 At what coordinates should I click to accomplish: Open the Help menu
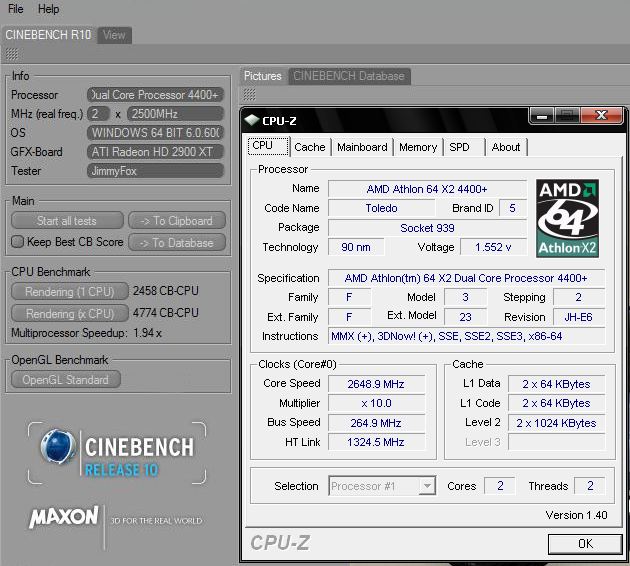pyautogui.click(x=49, y=9)
